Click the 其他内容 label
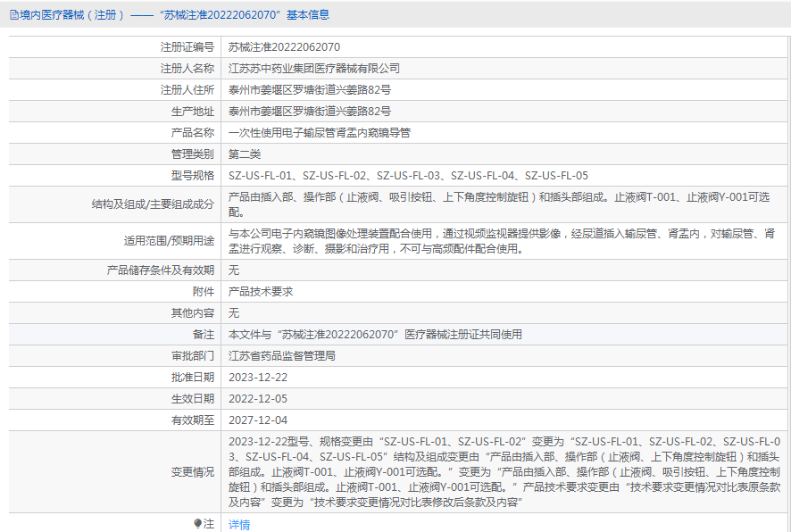791x532 pixels. (x=193, y=312)
